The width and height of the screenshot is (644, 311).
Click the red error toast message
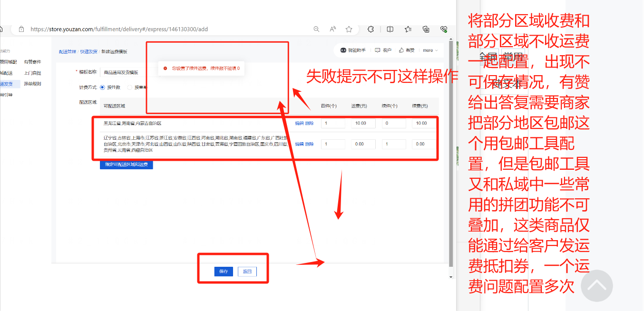[202, 68]
